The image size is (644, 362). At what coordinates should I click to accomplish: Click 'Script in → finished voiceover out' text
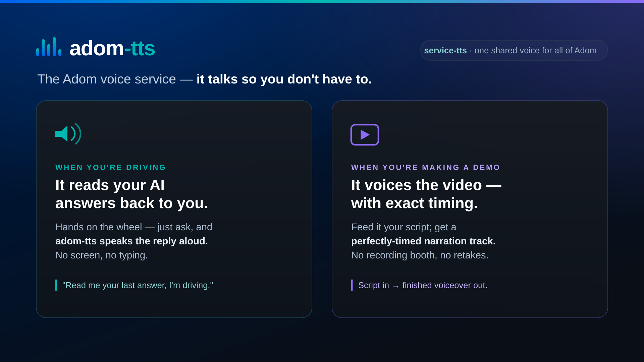click(423, 285)
